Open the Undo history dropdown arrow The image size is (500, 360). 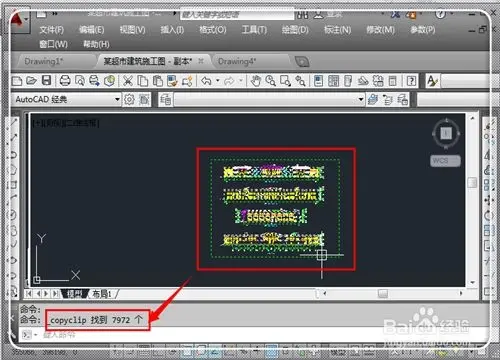coord(217,81)
